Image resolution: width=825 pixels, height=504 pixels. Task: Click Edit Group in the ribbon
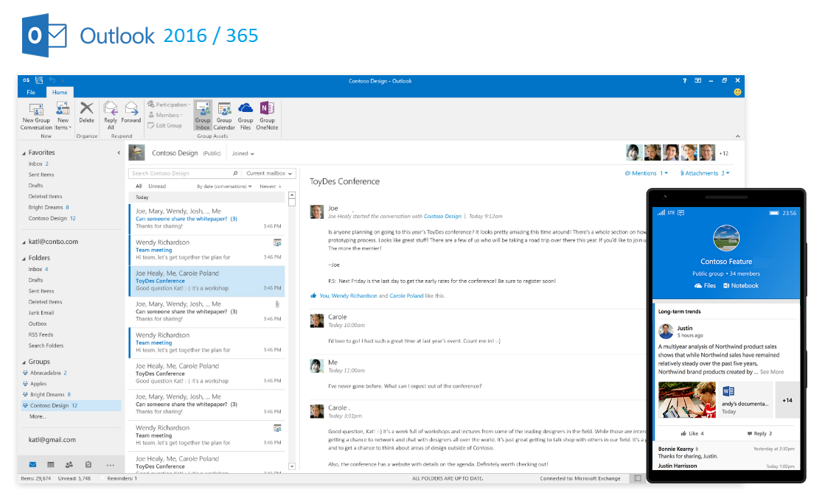tap(164, 125)
